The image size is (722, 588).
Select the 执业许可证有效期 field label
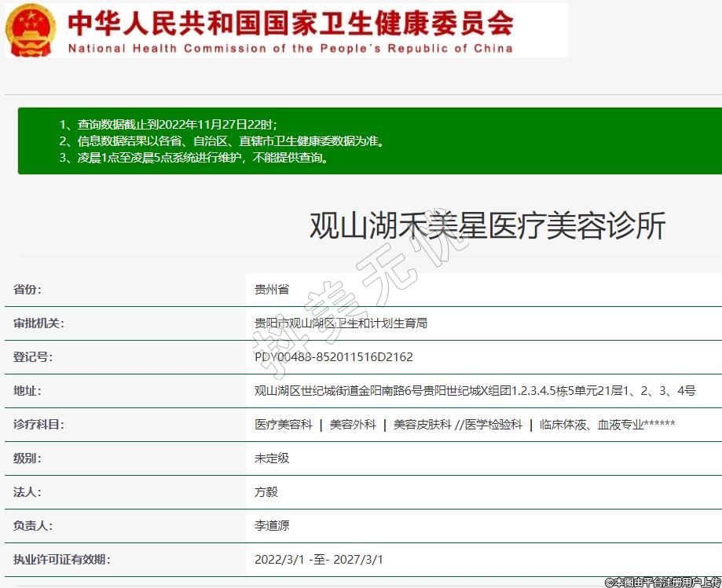tap(61, 560)
